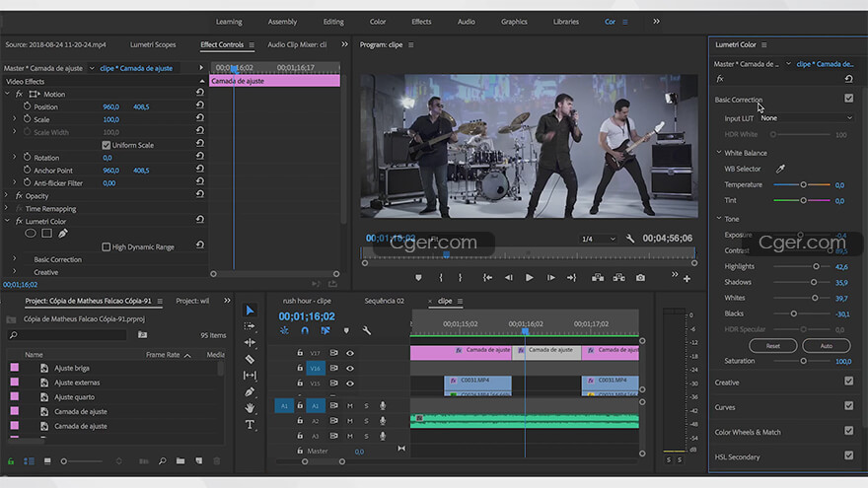Click the WB Selector eyedropper
Image resolution: width=868 pixels, height=488 pixels.
coord(780,169)
